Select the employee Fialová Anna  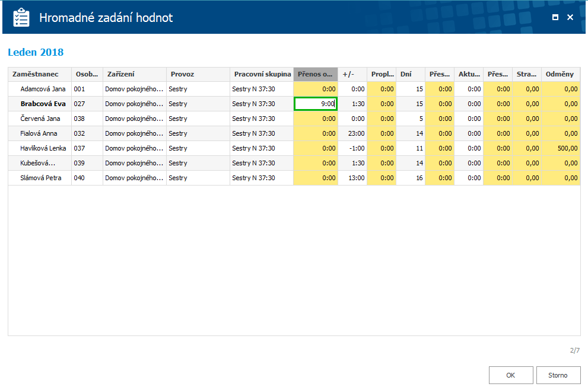[39, 133]
